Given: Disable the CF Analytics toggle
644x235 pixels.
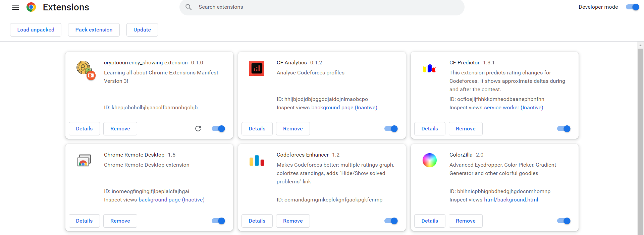Looking at the screenshot, I should click(x=391, y=129).
